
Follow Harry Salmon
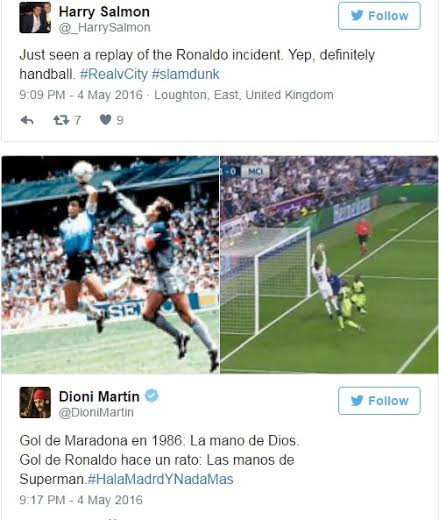pos(379,16)
